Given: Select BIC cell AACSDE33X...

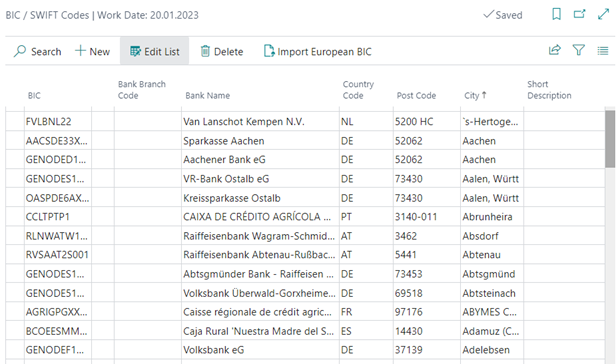Looking at the screenshot, I should click(x=58, y=141).
